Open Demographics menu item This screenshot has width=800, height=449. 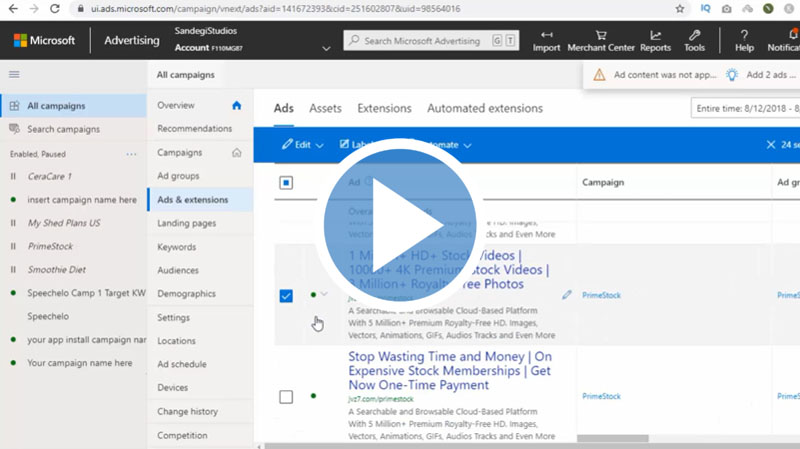pyautogui.click(x=186, y=293)
